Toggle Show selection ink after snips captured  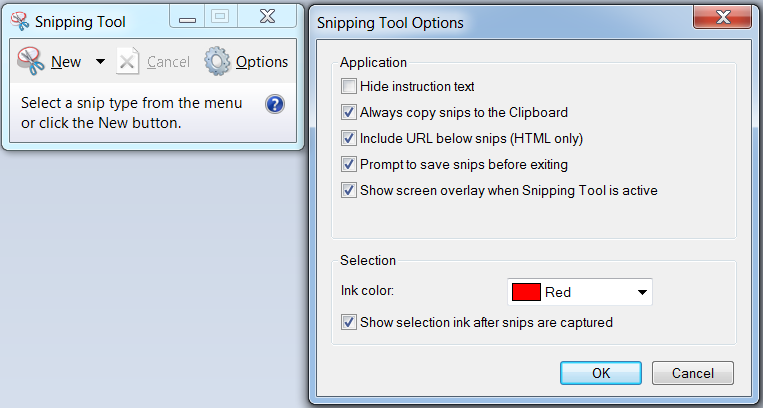(x=349, y=322)
